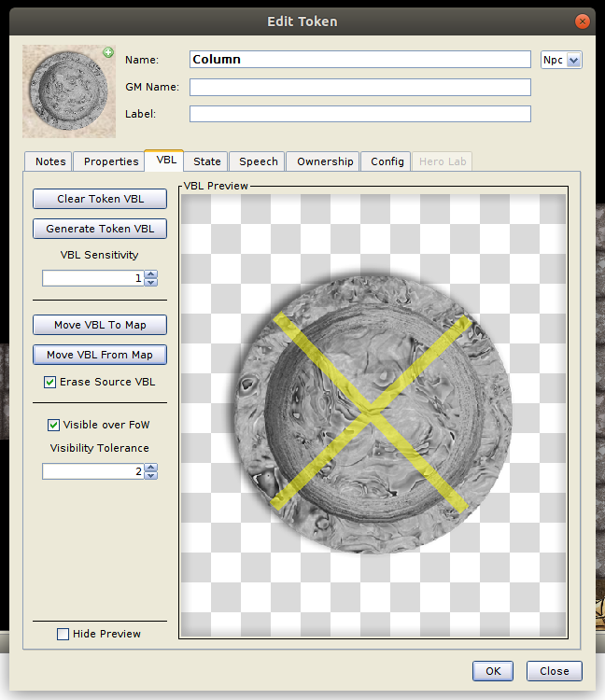
Task: Click Move VBL To Map button
Action: coord(100,325)
